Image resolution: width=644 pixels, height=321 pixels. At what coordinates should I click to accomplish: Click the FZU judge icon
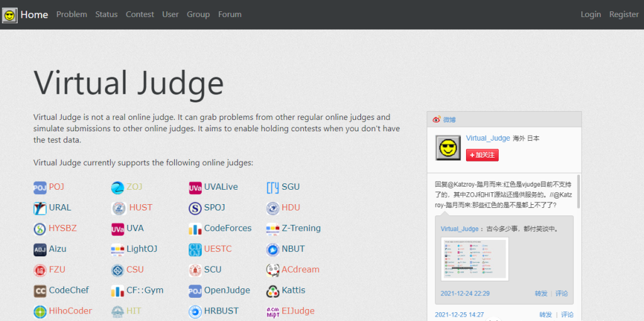40,270
